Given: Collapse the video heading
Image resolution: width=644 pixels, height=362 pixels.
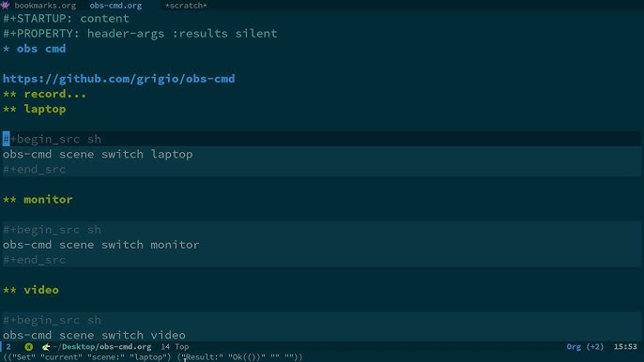Looking at the screenshot, I should [41, 290].
